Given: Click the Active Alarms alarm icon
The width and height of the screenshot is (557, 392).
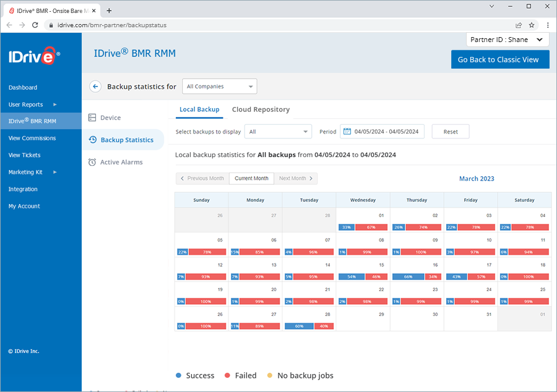Looking at the screenshot, I should tap(92, 162).
